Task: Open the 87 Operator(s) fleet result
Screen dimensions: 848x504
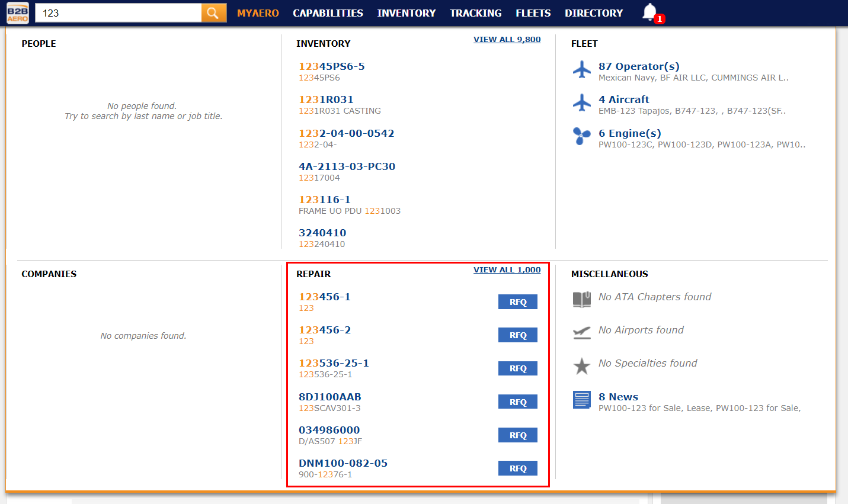Action: pyautogui.click(x=639, y=66)
